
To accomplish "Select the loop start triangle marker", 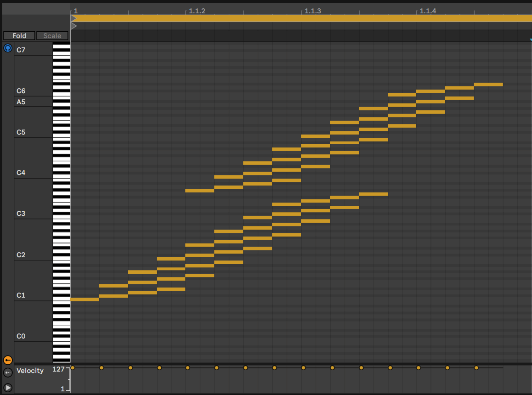I will tap(74, 18).
